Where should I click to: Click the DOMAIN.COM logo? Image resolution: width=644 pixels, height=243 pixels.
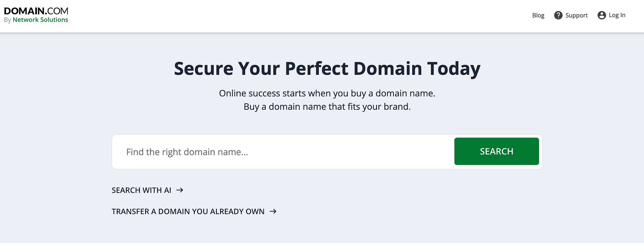tap(36, 11)
